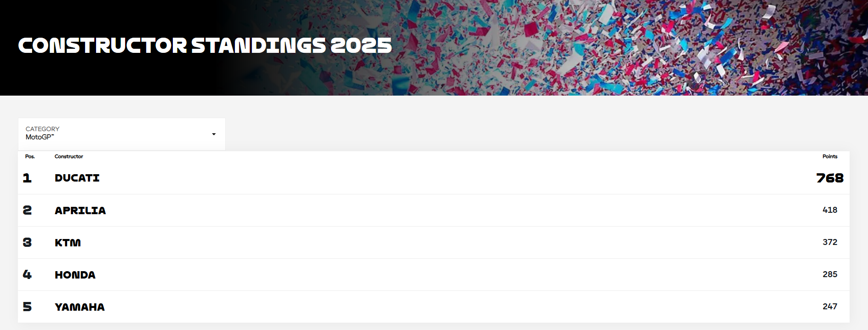Select the Ducati constructor name

[x=77, y=178]
